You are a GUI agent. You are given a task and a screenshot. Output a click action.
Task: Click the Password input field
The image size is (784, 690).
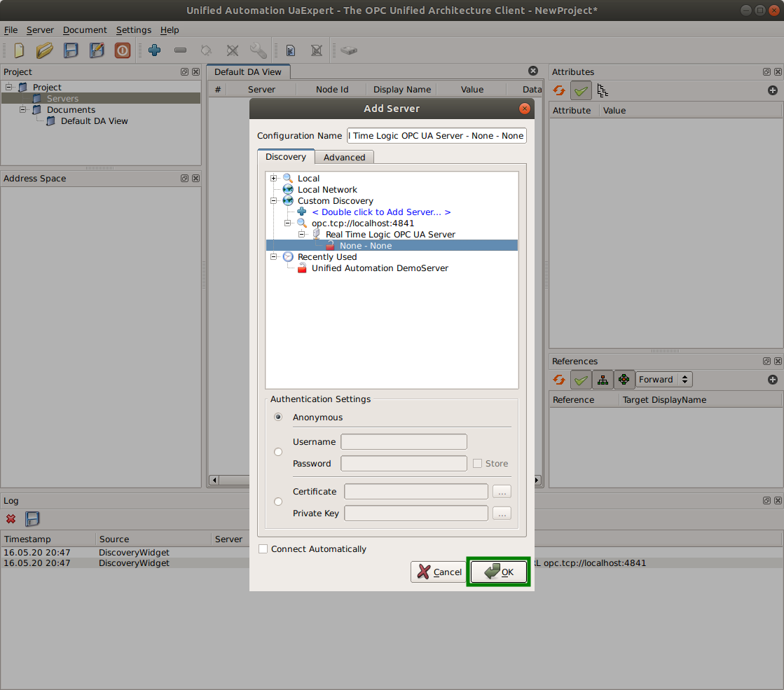pyautogui.click(x=404, y=464)
